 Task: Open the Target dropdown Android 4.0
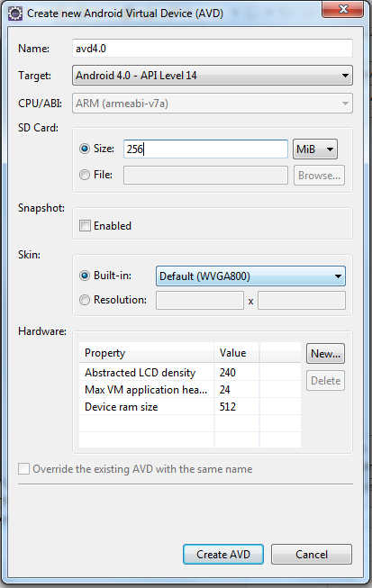[x=213, y=76]
